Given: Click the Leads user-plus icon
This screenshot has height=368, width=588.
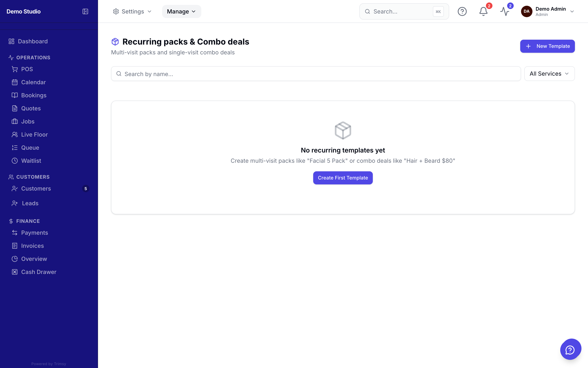Looking at the screenshot, I should [x=14, y=203].
